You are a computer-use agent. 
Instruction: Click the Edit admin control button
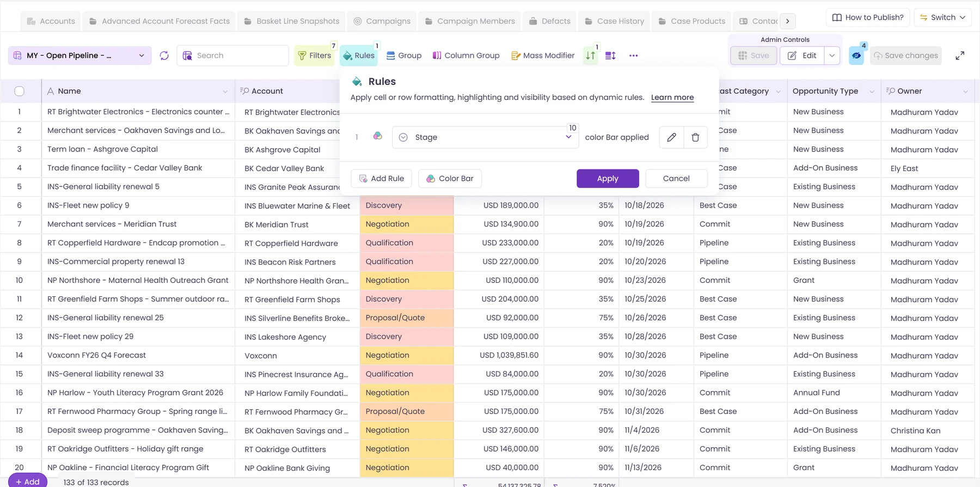[803, 56]
